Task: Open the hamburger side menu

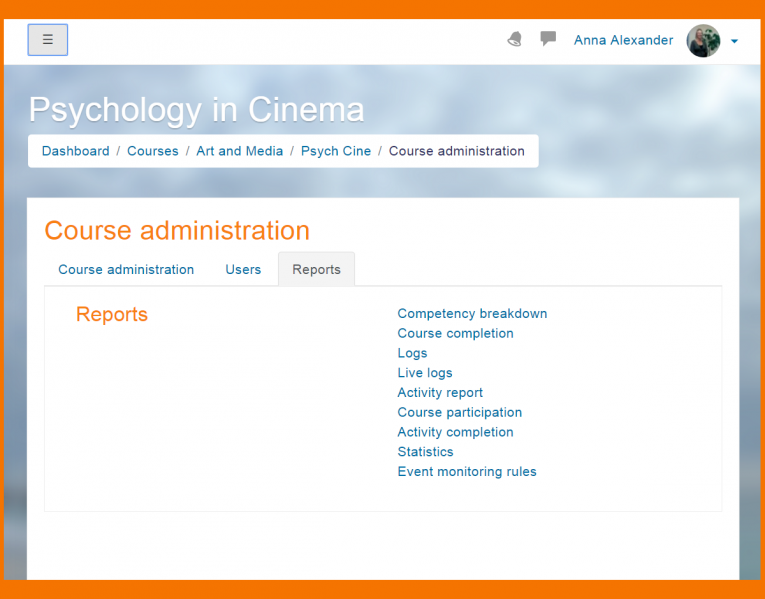Action: (47, 40)
